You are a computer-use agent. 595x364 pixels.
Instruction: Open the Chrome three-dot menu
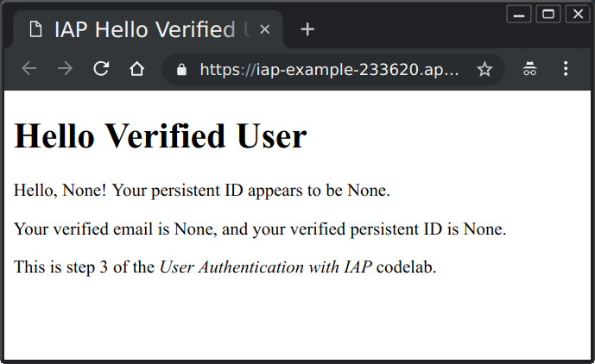[x=566, y=69]
